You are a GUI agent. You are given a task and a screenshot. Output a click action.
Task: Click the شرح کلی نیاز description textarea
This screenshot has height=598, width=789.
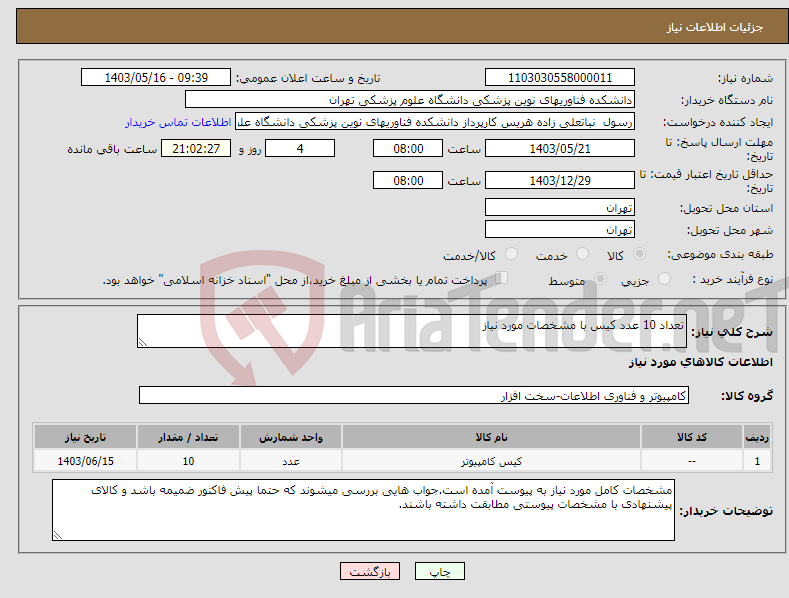click(412, 331)
